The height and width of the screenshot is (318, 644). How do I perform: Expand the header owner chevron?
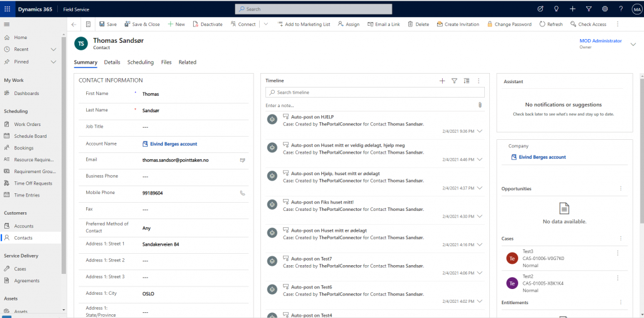[x=633, y=45]
